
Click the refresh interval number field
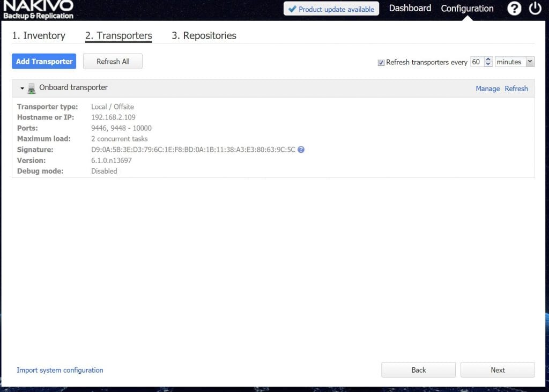pyautogui.click(x=476, y=62)
